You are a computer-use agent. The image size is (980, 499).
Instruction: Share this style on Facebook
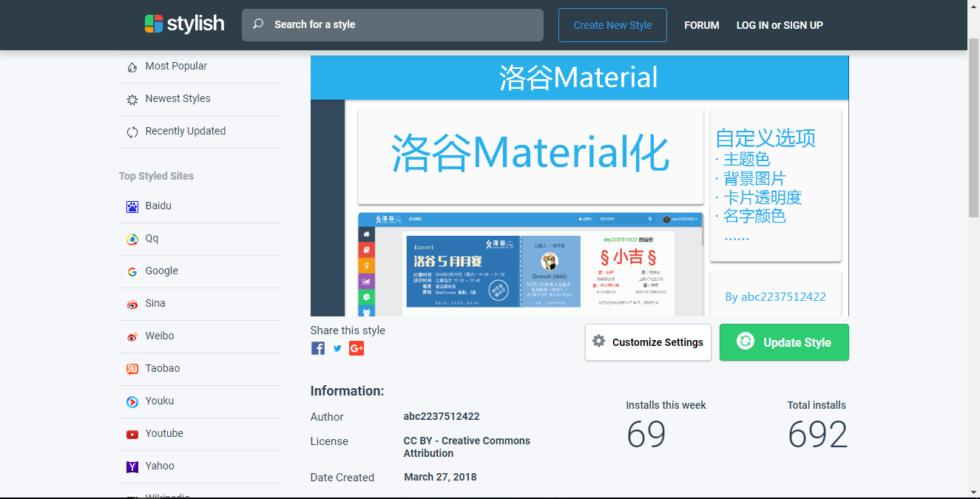tap(318, 348)
